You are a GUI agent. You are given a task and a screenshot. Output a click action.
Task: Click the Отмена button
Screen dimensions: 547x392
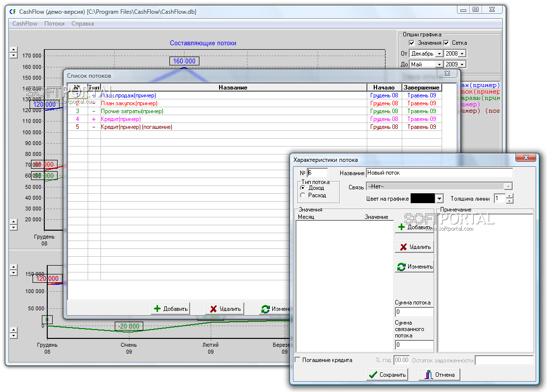[x=439, y=375]
